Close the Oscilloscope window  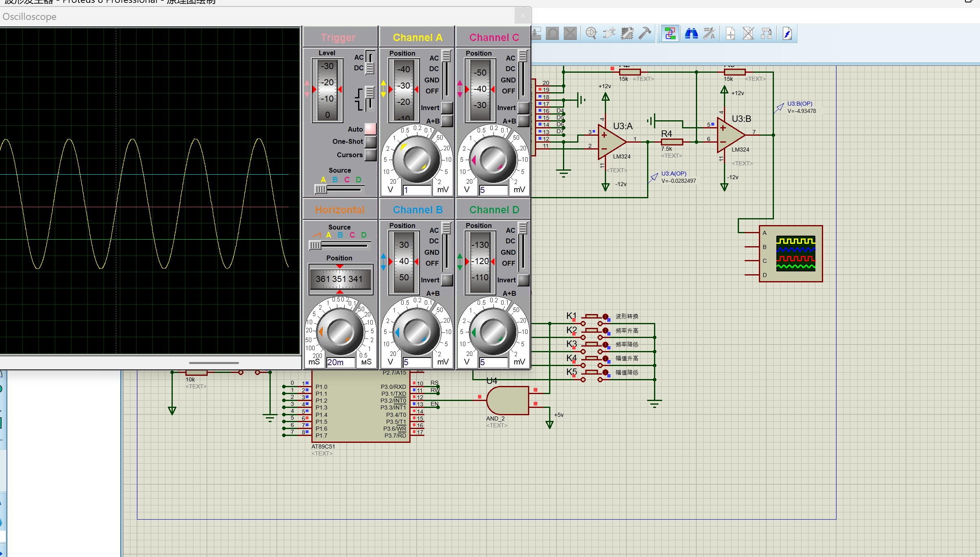[x=522, y=16]
